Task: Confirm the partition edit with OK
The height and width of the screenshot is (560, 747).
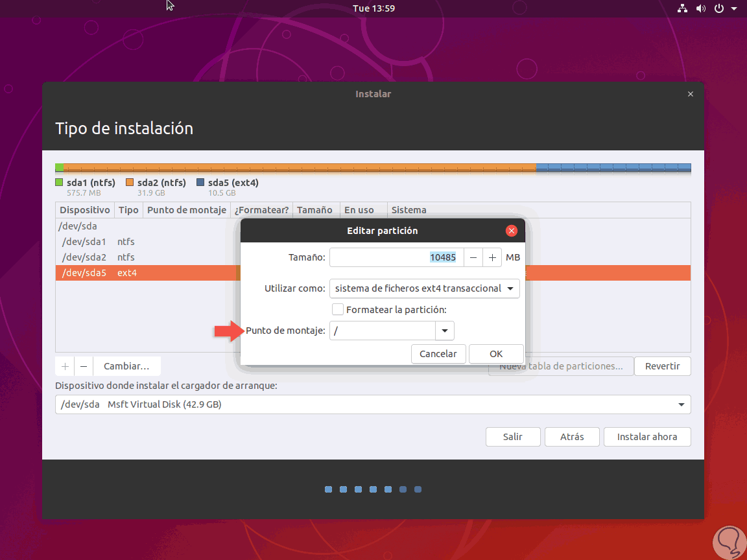Action: 496,354
